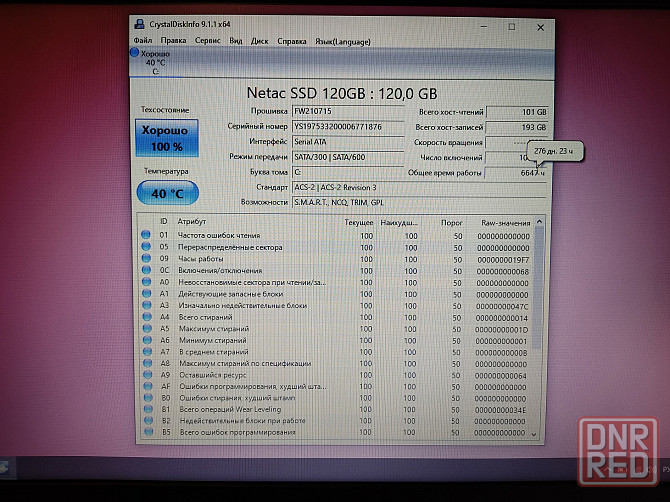Click the status icon for attribute 0C
The height and width of the screenshot is (502, 670).
(147, 270)
